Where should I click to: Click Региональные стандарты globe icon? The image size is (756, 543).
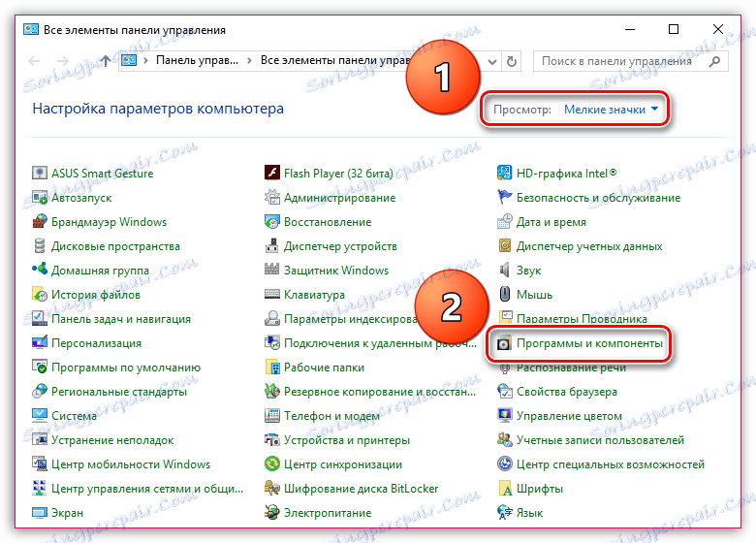click(40, 392)
